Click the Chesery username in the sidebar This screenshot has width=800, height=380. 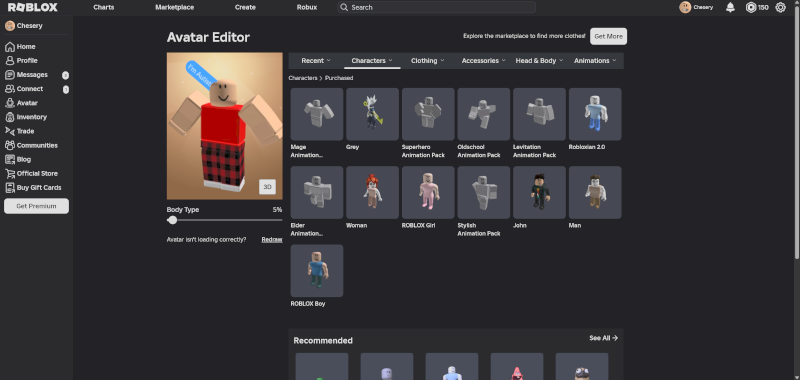click(x=30, y=26)
